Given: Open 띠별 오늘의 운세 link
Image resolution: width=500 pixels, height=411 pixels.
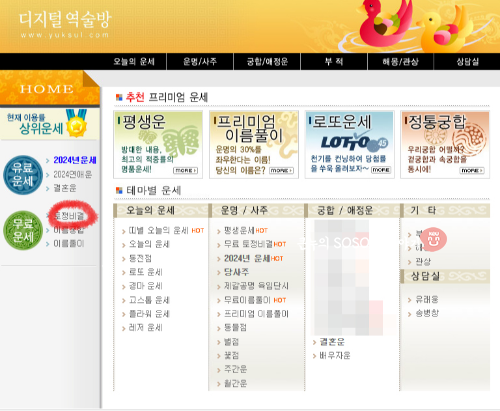Looking at the screenshot, I should click(x=159, y=230).
